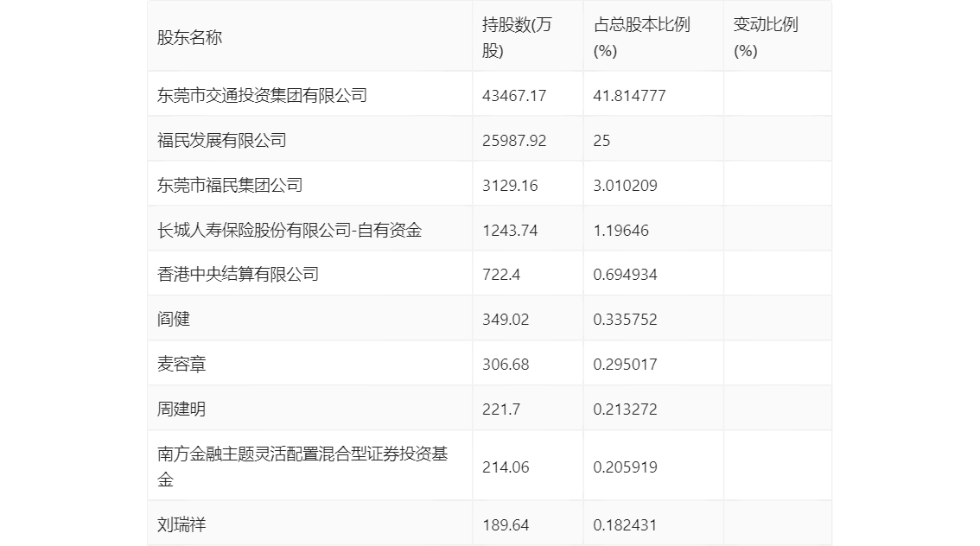Select the percentage 0.205919
The image size is (980, 546).
[625, 467]
